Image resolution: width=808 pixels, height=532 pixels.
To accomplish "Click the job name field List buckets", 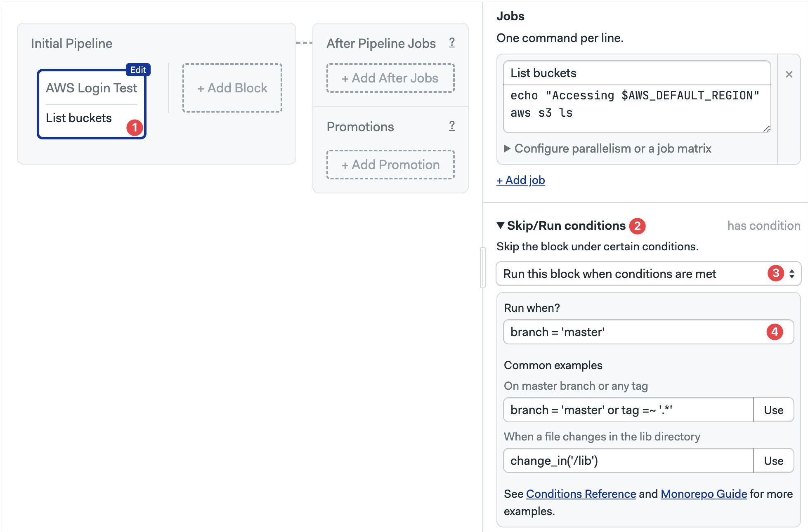I will [x=637, y=73].
